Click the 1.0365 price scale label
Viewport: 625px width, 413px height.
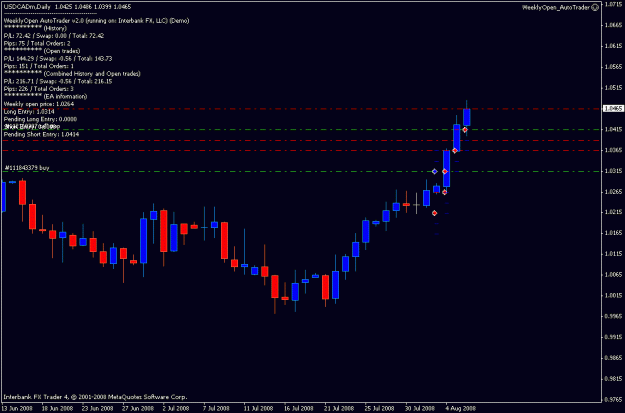[x=614, y=150]
